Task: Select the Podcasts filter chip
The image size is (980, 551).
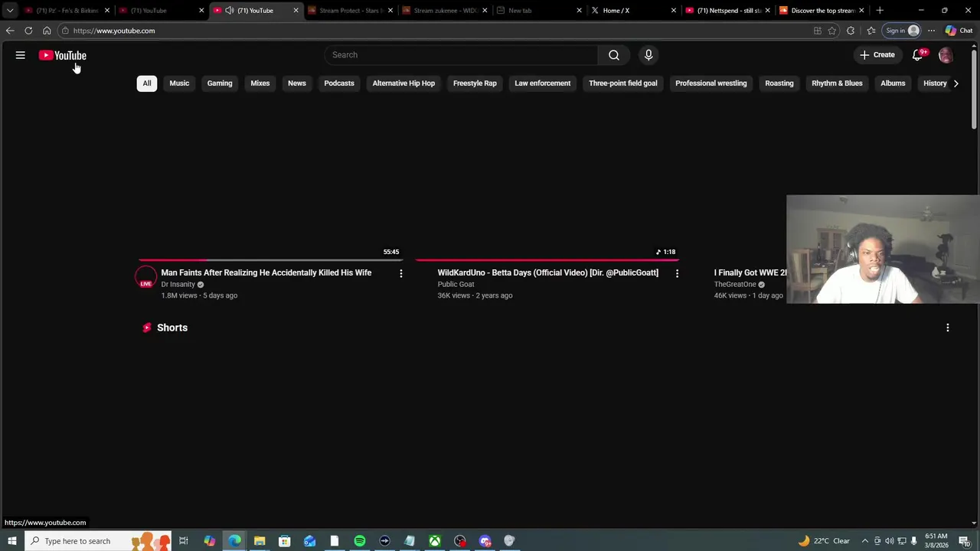Action: click(x=339, y=83)
